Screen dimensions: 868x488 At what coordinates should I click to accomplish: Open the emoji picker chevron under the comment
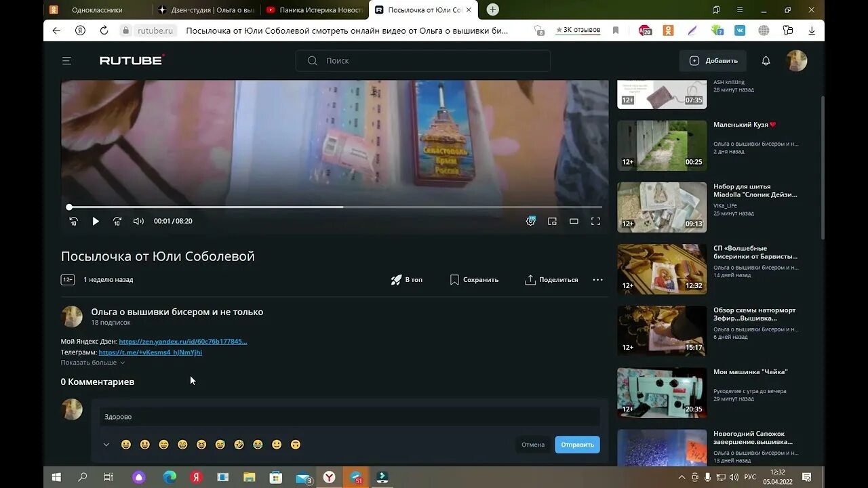tap(106, 444)
